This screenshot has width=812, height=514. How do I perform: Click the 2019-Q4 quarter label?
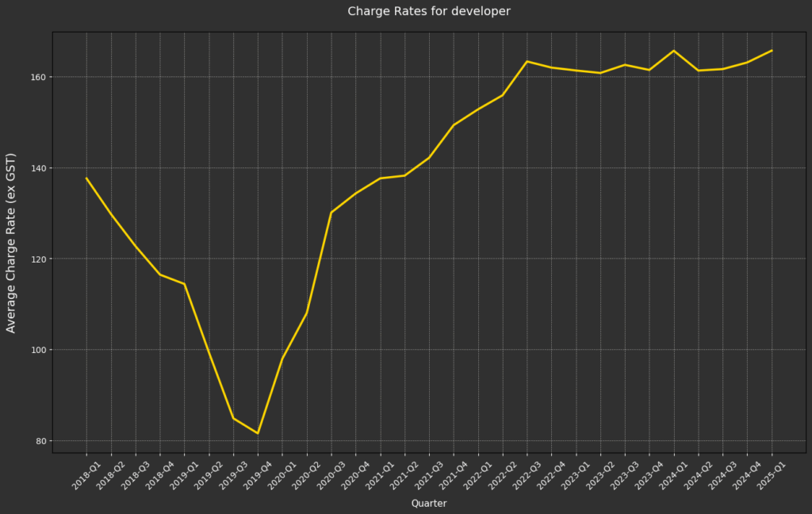[257, 476]
